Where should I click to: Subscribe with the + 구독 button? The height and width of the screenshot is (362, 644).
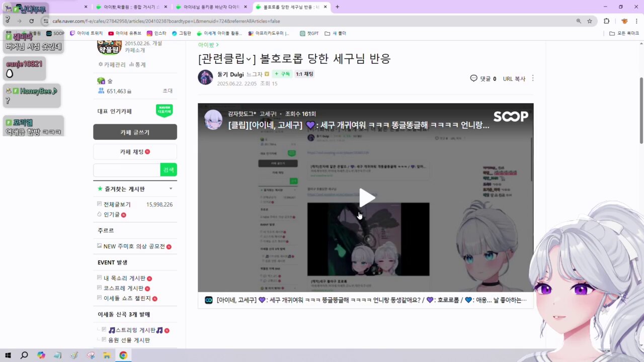pyautogui.click(x=282, y=74)
